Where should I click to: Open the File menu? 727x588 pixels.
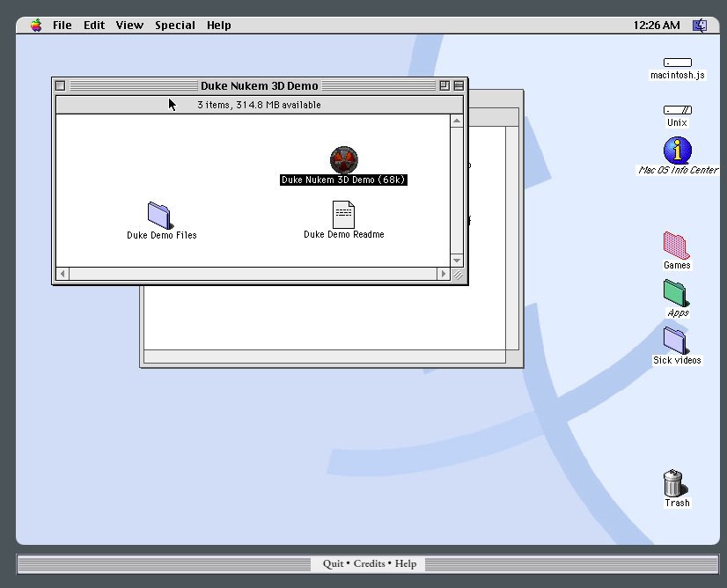click(x=62, y=25)
